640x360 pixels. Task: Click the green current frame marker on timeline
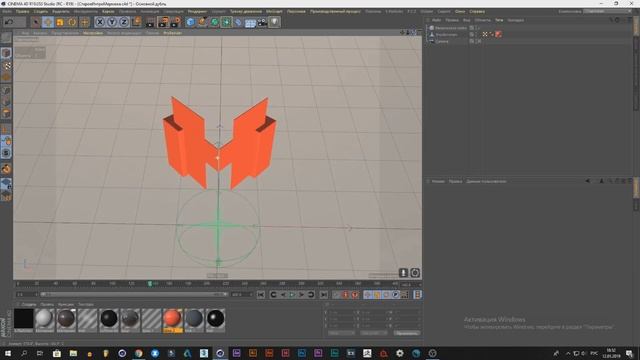tap(150, 284)
